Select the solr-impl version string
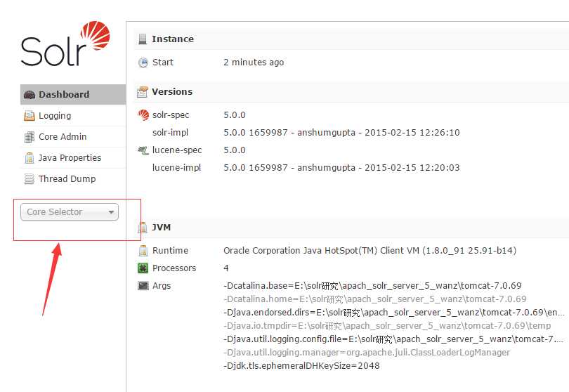569x392 pixels. pos(341,133)
